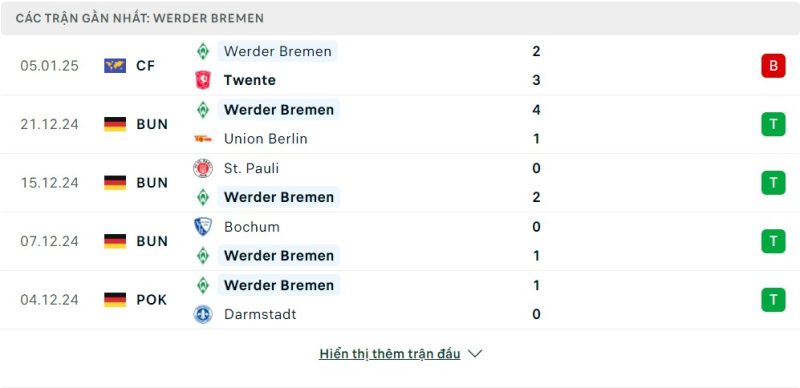This screenshot has width=800, height=388.
Task: Click the Twente club crest icon
Action: point(203,80)
